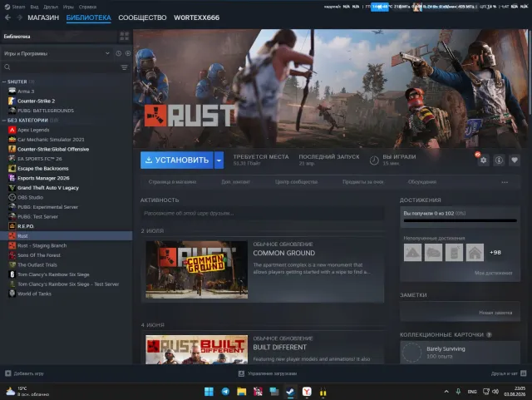Click the activity text input field
Screen dimensions: 532x400
263,213
